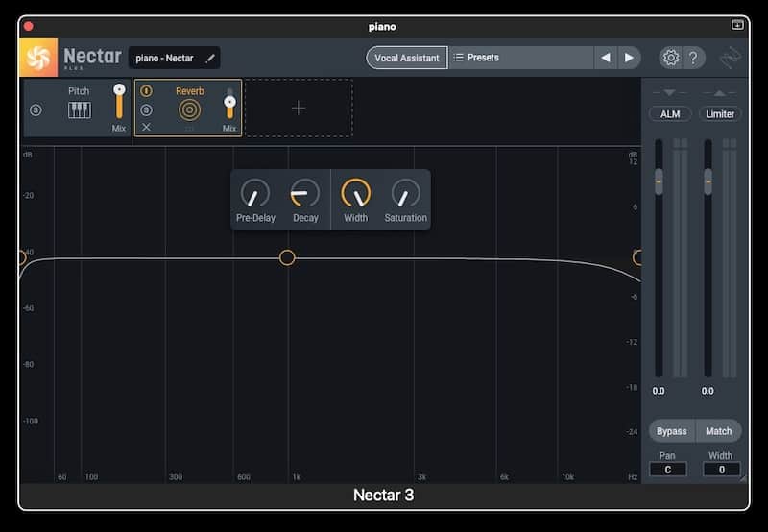Image resolution: width=768 pixels, height=532 pixels.
Task: Click the Reverb module title label
Action: point(189,91)
